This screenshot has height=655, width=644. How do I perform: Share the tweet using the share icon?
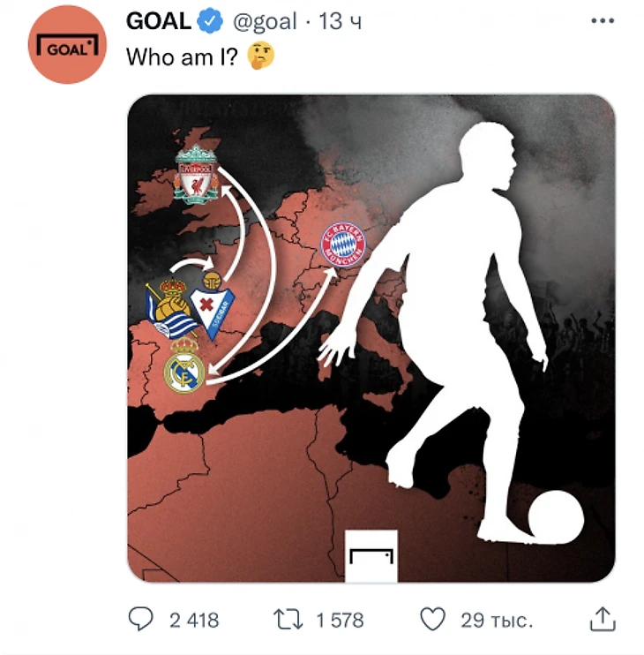pos(602,619)
